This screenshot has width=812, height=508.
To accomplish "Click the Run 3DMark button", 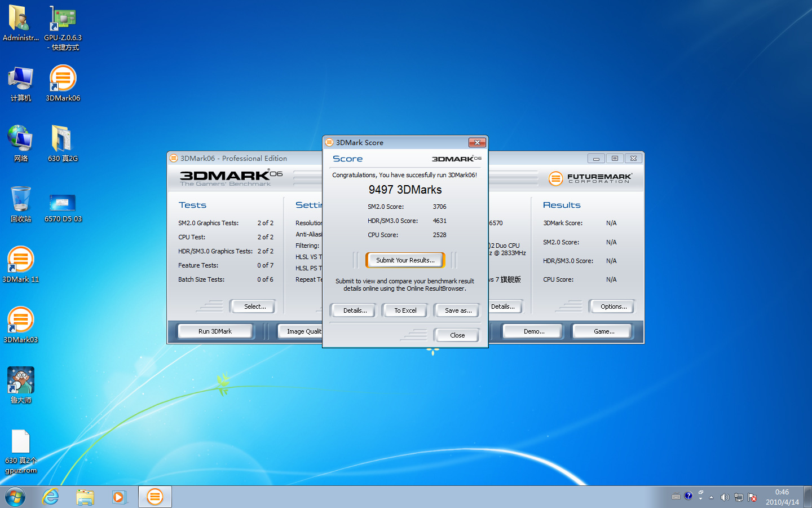I will pyautogui.click(x=215, y=331).
